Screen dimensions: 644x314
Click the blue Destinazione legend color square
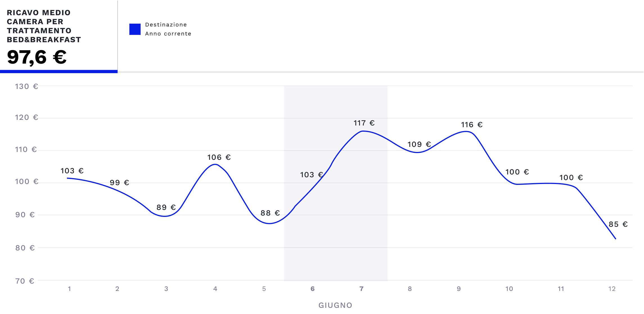pos(135,29)
